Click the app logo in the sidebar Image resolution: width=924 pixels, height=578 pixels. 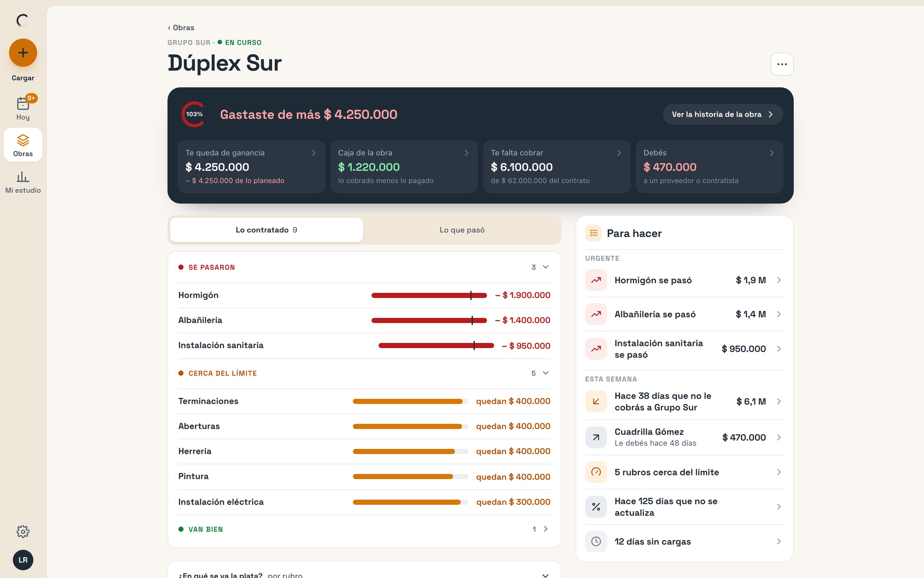point(23,20)
